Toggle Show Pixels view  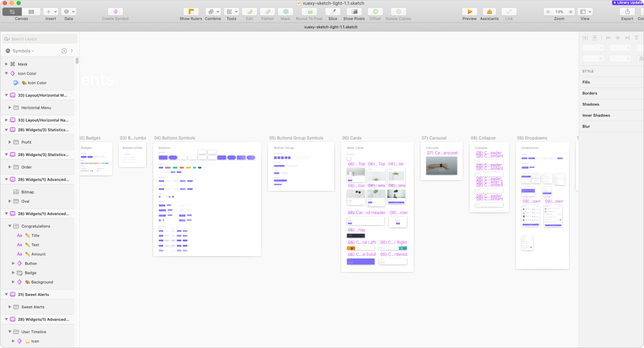pyautogui.click(x=354, y=11)
